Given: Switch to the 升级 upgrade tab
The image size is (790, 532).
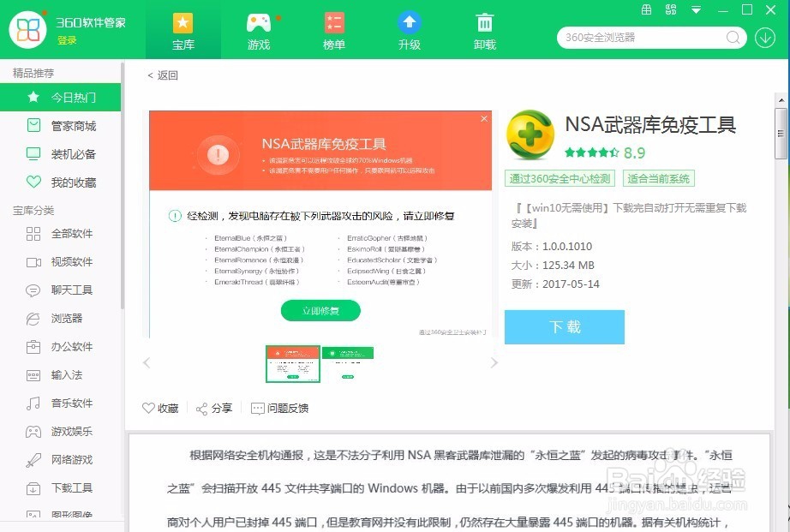Looking at the screenshot, I should [409, 29].
